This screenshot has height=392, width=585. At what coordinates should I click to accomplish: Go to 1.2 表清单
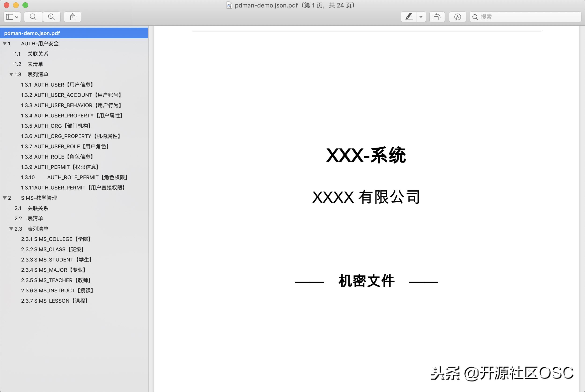click(x=29, y=64)
